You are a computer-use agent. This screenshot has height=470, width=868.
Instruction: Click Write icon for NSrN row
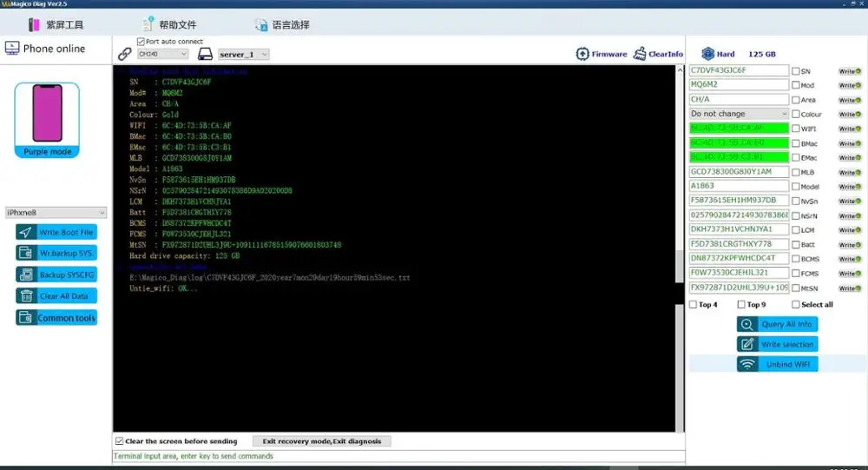coord(850,215)
